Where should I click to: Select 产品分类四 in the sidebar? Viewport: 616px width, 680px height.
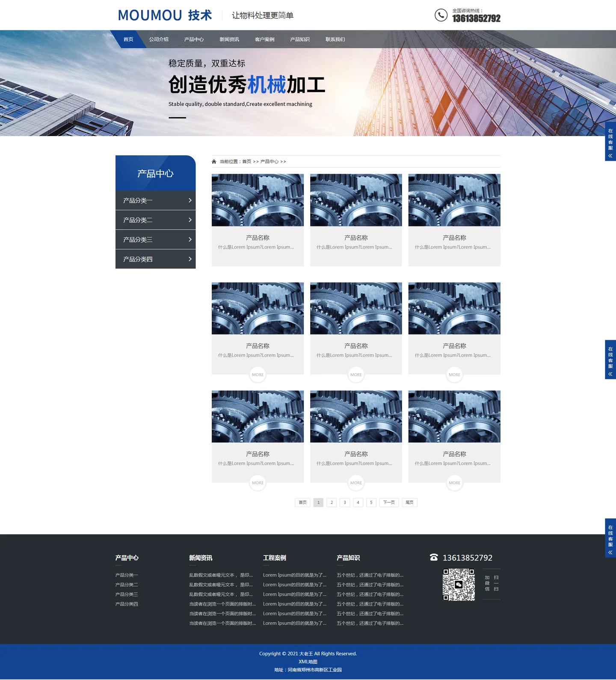(155, 259)
